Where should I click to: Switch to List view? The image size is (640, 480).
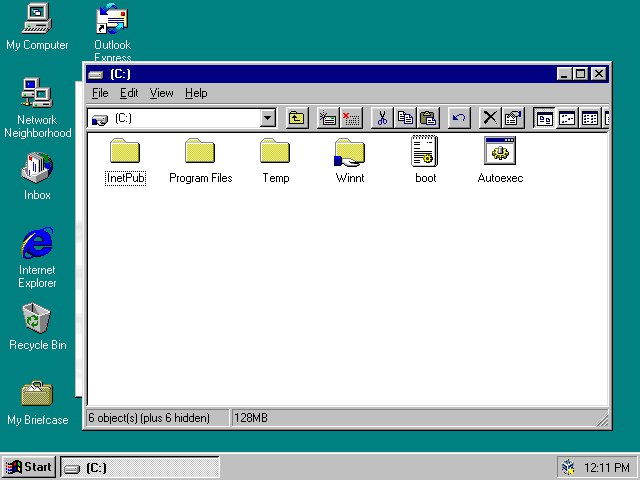tap(590, 118)
